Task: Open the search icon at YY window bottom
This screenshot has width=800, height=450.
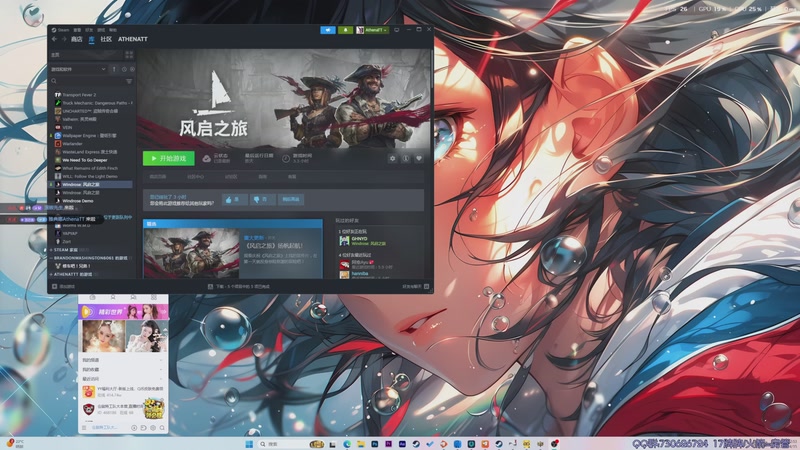Action: (162, 428)
